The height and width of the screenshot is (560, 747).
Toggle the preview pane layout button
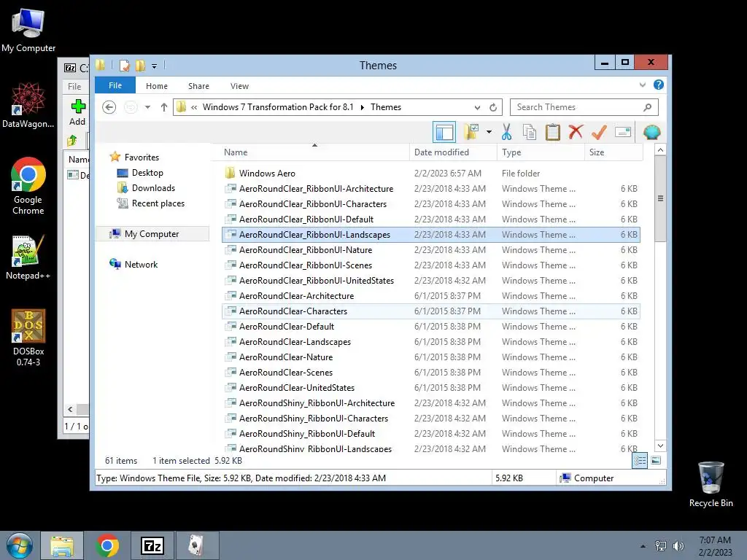pyautogui.click(x=444, y=132)
